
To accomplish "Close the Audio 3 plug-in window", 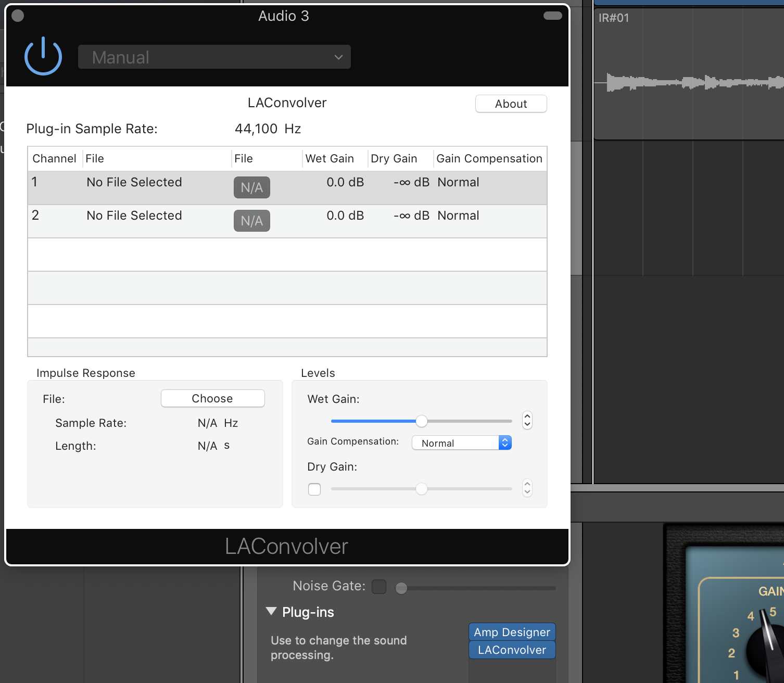I will (18, 16).
